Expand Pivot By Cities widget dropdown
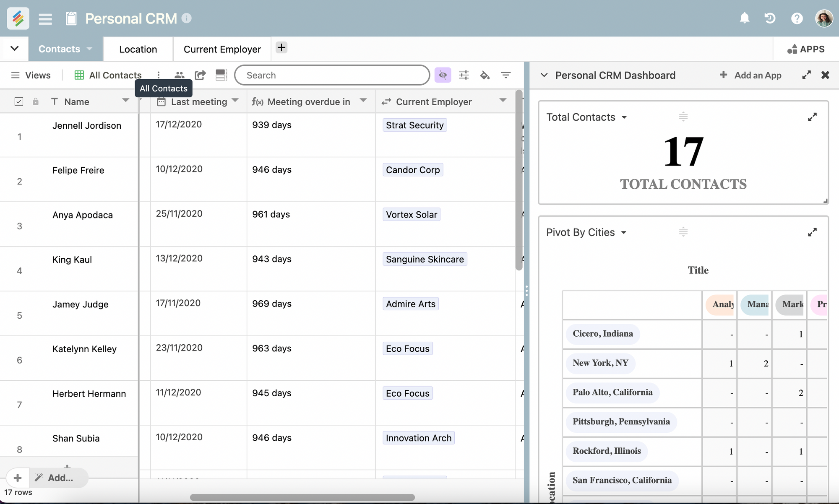 tap(623, 233)
